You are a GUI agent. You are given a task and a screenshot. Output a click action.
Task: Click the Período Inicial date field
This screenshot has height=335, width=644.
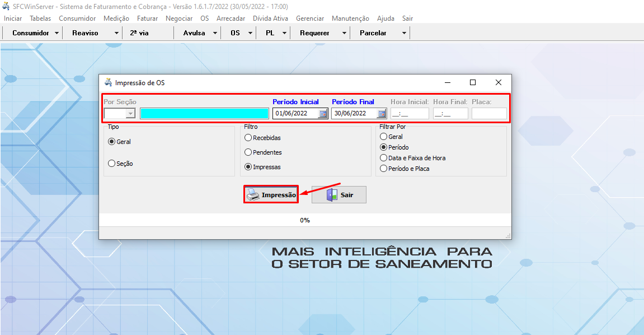point(295,114)
